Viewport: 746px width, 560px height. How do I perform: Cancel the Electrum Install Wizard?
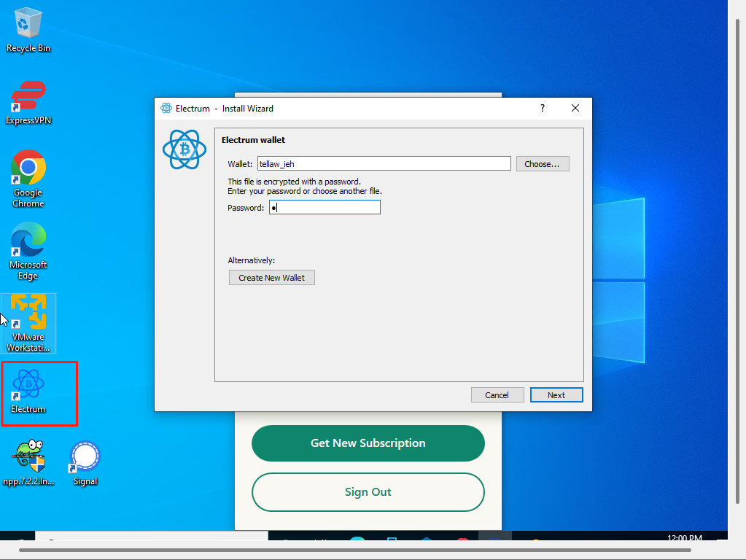point(497,395)
